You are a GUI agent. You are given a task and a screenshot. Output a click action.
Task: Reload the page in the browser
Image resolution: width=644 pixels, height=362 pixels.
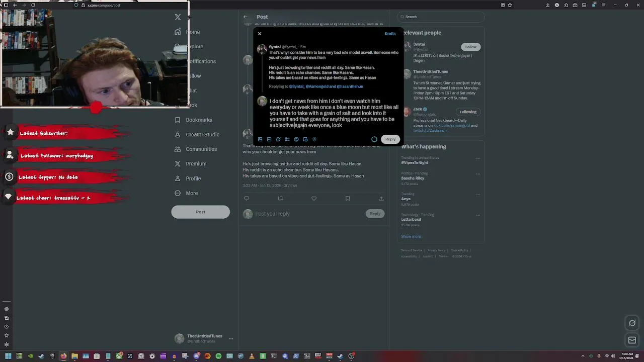pos(33,5)
